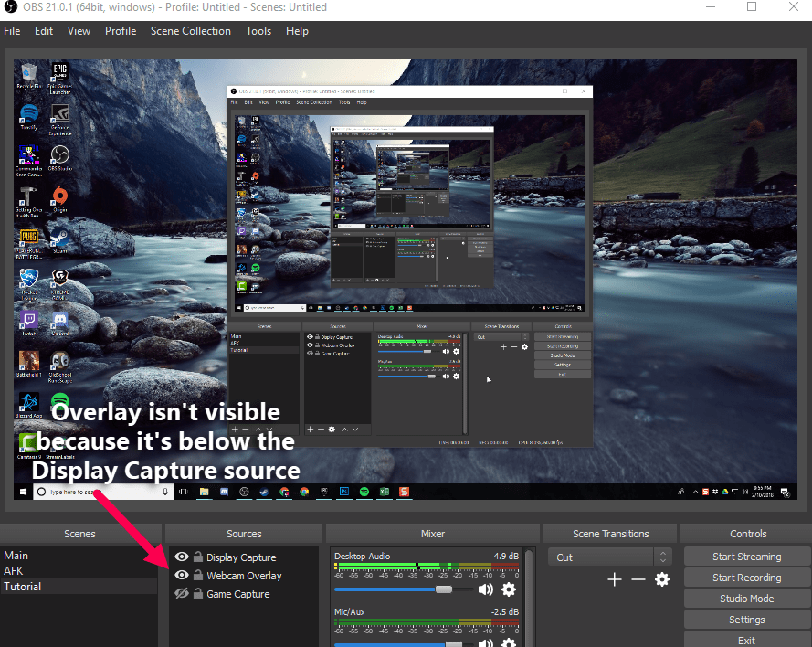
Task: Hide the Display Capture source
Action: [x=182, y=556]
